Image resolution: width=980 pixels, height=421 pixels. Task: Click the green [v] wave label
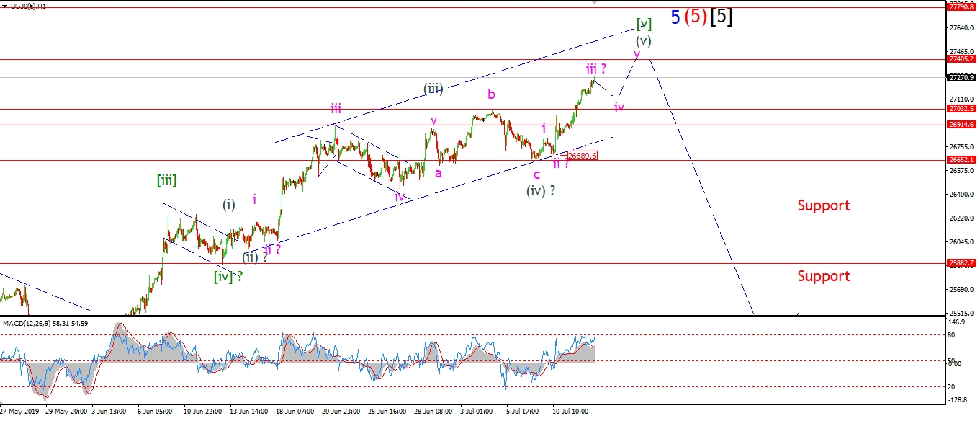pos(643,25)
